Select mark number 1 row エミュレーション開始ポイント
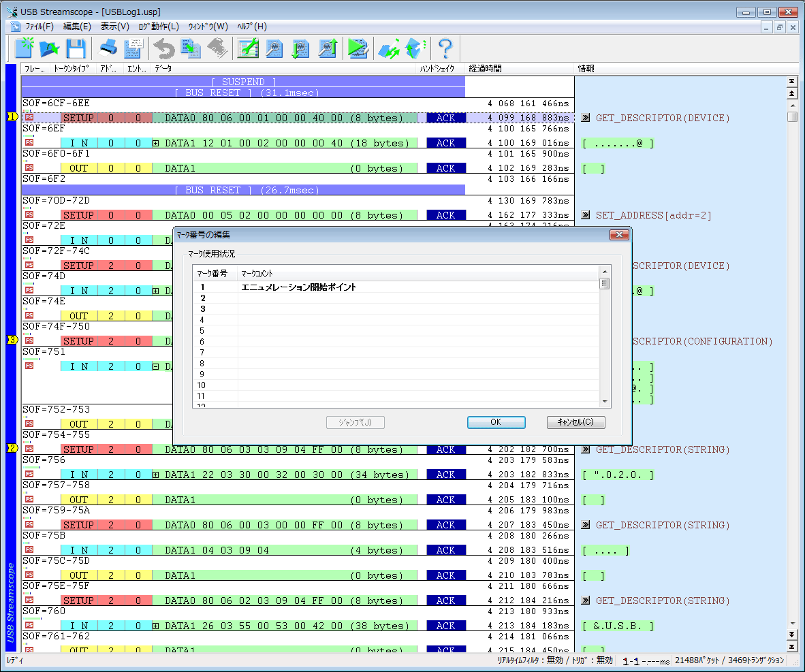Screen dimensions: 805x672 coord(395,287)
